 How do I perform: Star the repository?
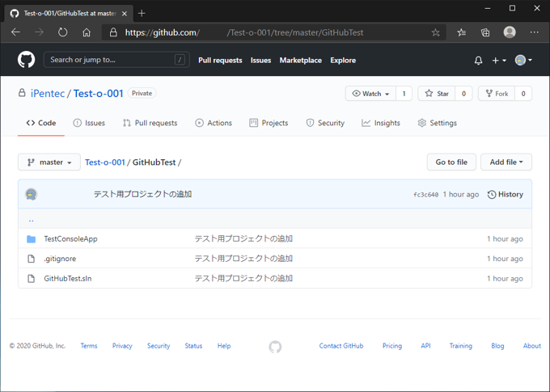pyautogui.click(x=437, y=94)
